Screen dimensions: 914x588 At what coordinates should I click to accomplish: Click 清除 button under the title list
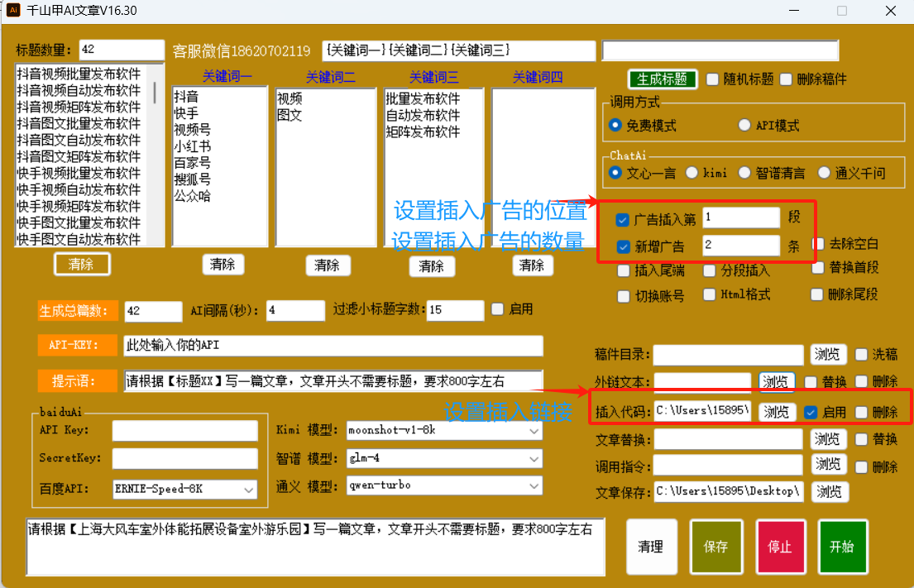[x=82, y=265]
